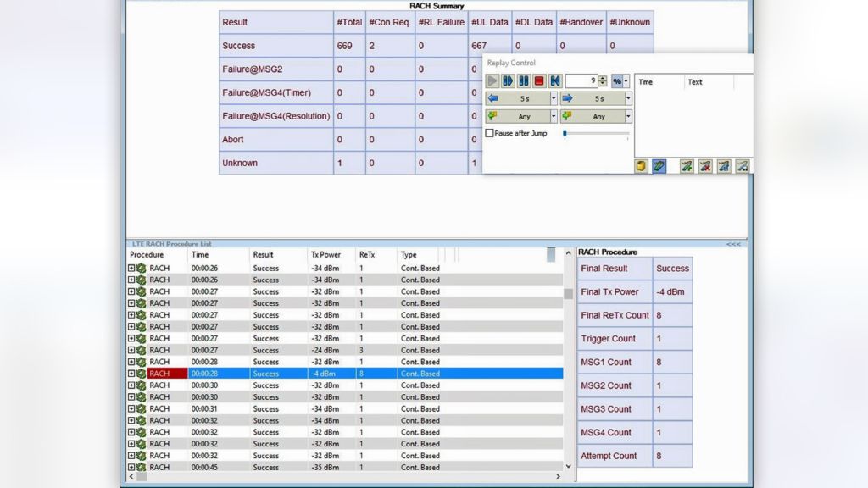
Task: Click the add bookmark icon with green plus
Action: 687,166
